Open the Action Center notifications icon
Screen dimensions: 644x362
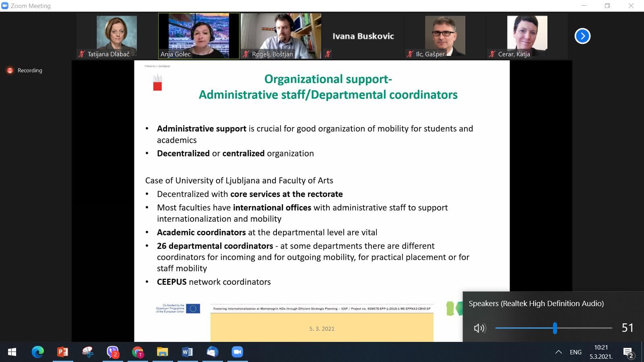[x=628, y=353]
